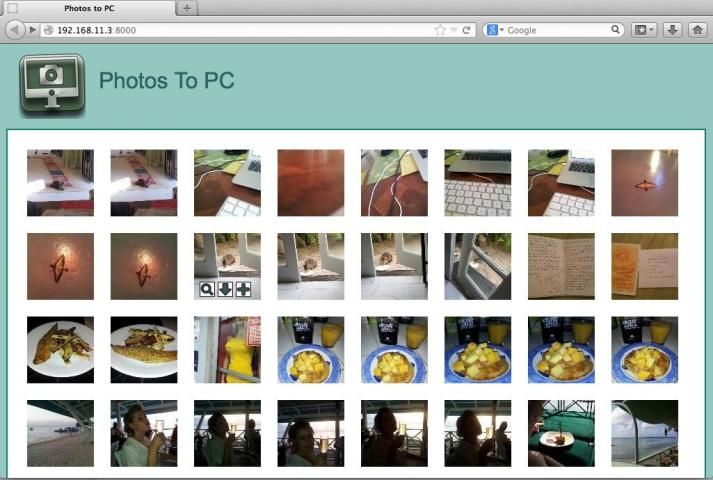Go back with the browser back button
Viewport: 713px width, 480px height.
pyautogui.click(x=16, y=30)
